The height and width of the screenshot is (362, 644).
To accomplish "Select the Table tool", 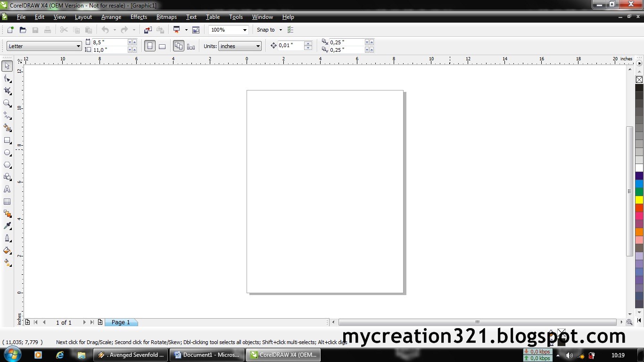I will [x=7, y=201].
